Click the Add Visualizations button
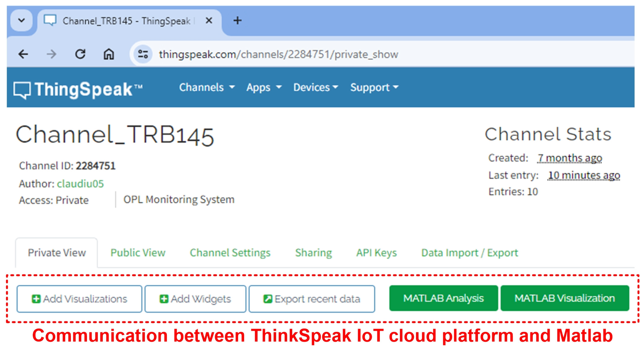 click(x=79, y=299)
